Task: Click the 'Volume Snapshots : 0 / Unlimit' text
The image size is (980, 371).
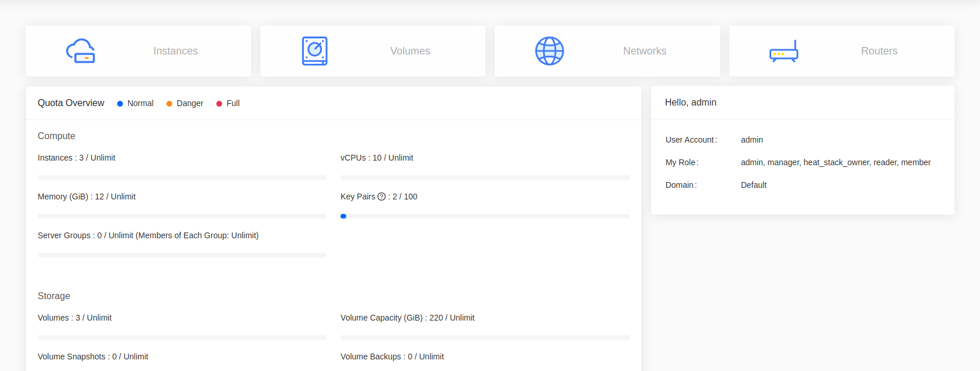Action: 93,357
